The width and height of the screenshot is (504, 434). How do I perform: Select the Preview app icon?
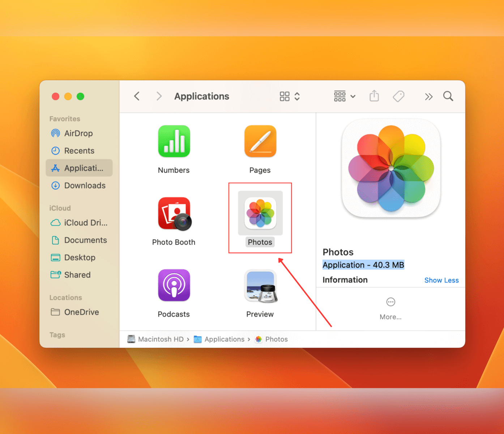click(x=261, y=286)
